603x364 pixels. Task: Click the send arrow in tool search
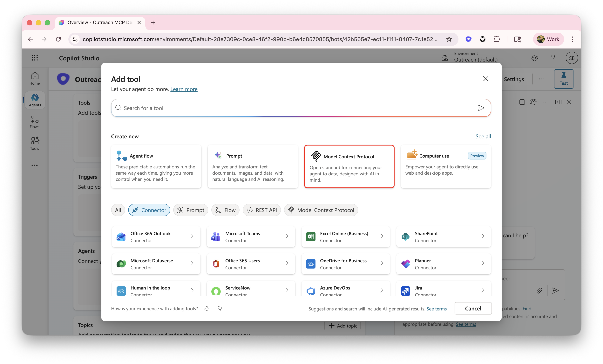(481, 108)
